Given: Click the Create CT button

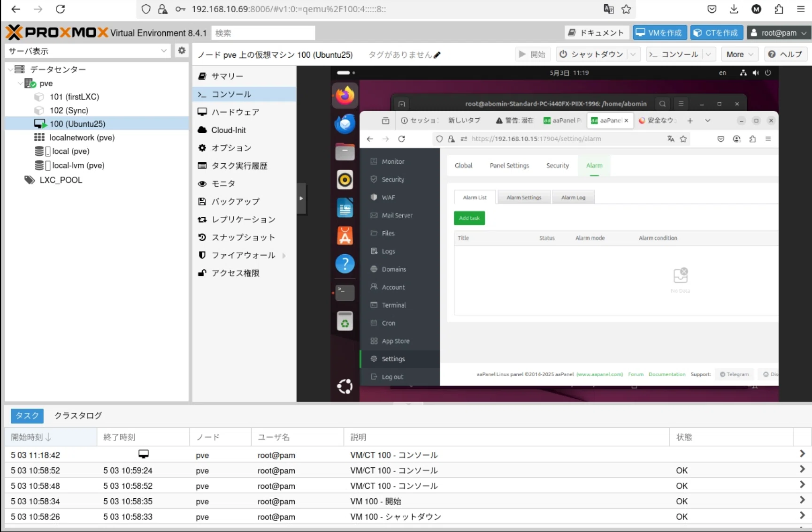Looking at the screenshot, I should (717, 33).
